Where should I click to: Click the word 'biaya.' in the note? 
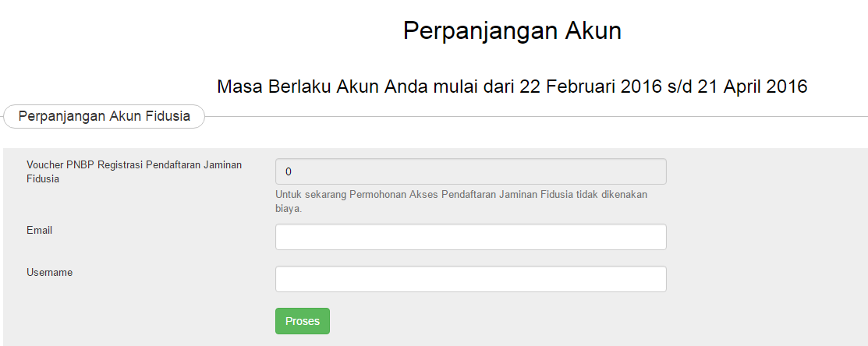(x=289, y=210)
